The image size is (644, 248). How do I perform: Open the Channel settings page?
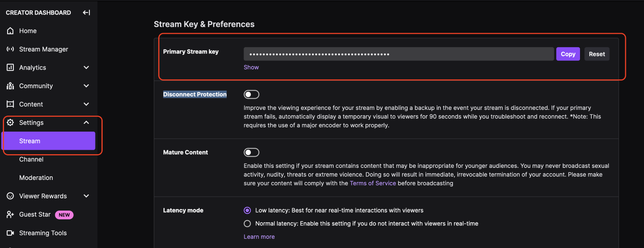pos(31,159)
